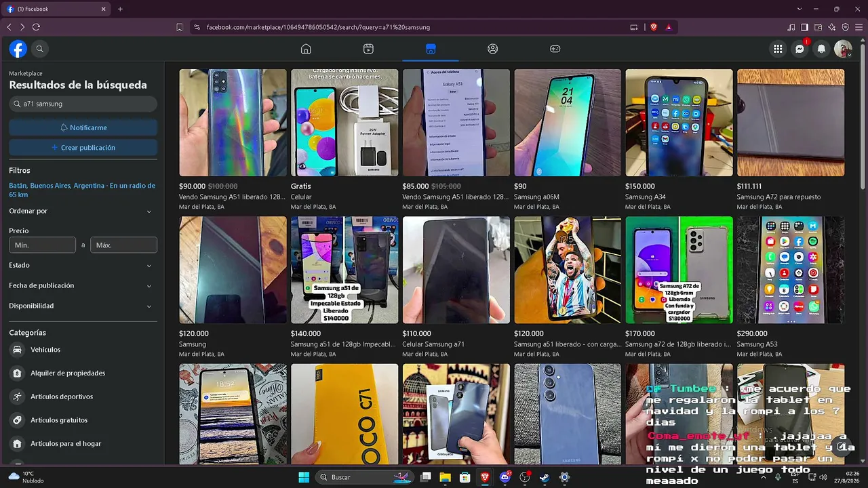
Task: Open the Brave playlist music-note icon
Action: point(791,27)
